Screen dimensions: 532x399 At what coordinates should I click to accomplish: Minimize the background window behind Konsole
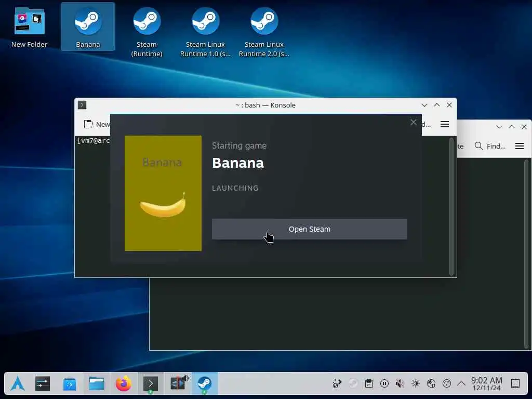tap(499, 127)
